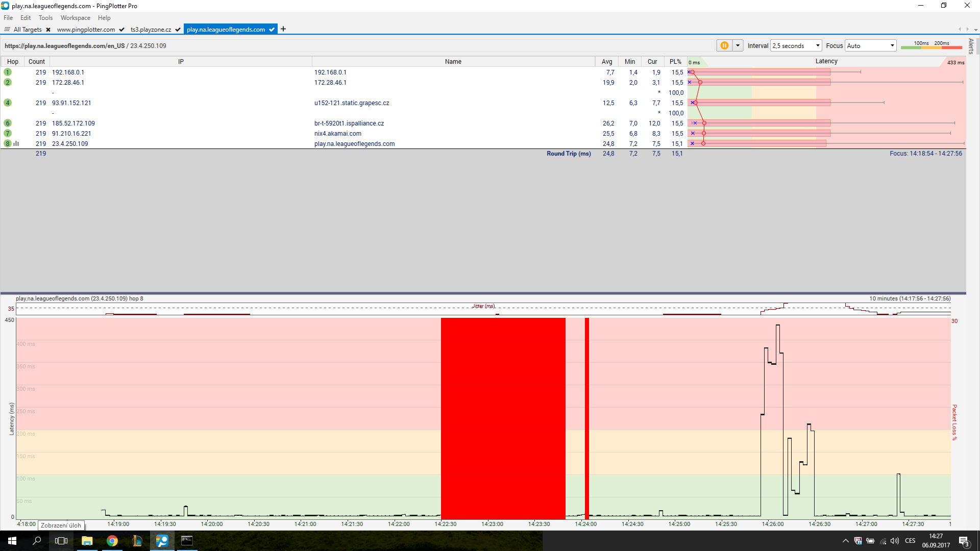This screenshot has width=980, height=551.
Task: Click the hop 8 graph bars icon
Action: [16, 144]
